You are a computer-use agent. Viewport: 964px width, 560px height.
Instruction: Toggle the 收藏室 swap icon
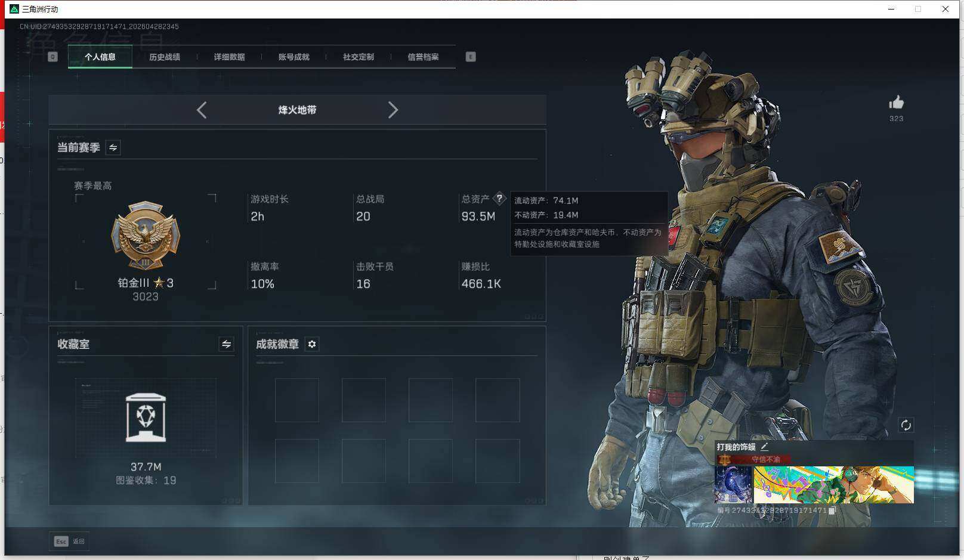coord(226,344)
